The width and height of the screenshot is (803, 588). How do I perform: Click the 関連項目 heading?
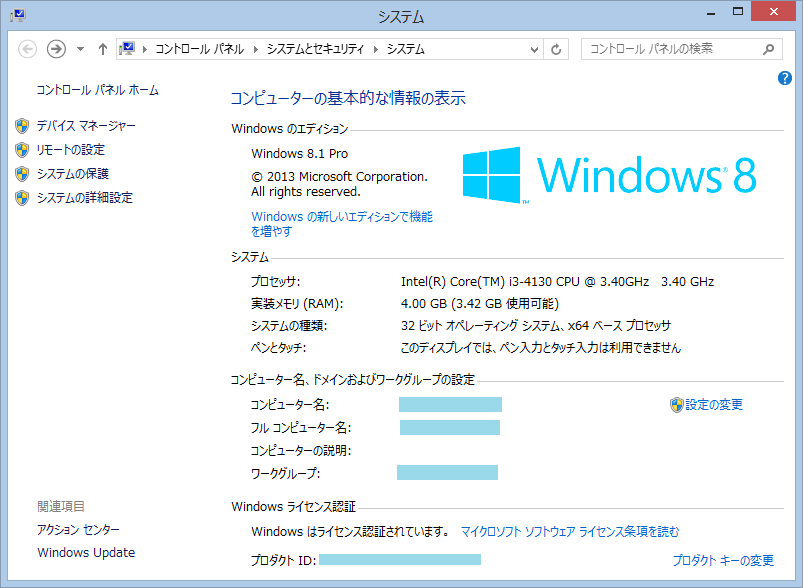(61, 507)
